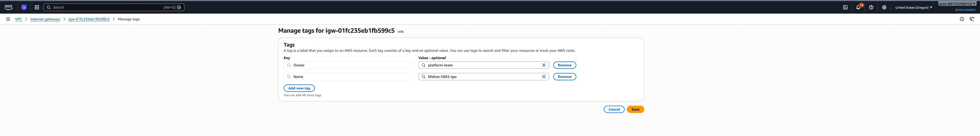Go to VPC breadcrumb

[18, 19]
